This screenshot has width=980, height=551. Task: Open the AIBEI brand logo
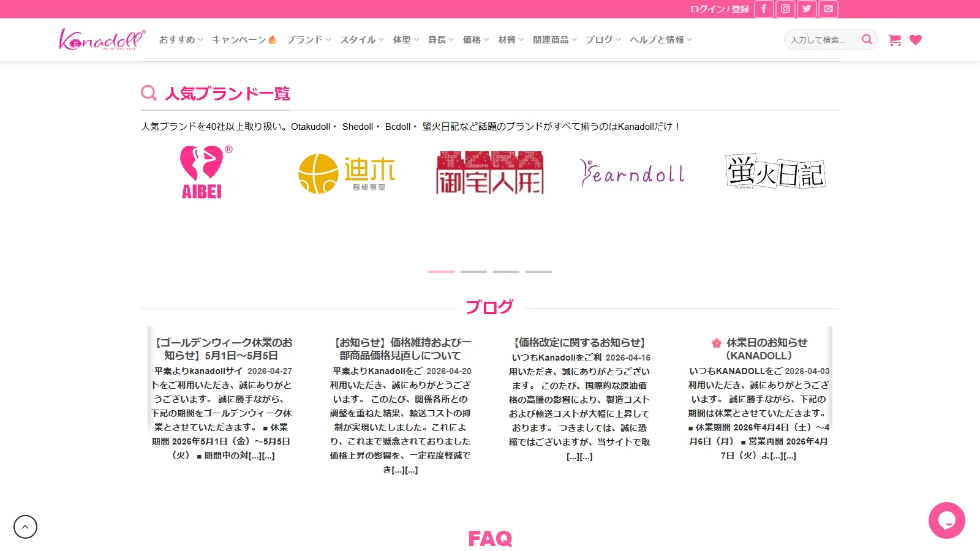pyautogui.click(x=206, y=172)
